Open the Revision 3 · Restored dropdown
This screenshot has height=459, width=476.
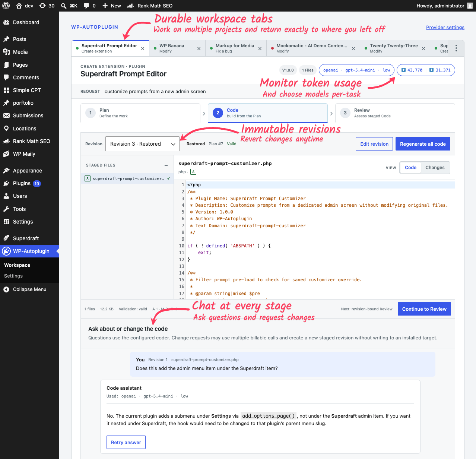coord(142,144)
